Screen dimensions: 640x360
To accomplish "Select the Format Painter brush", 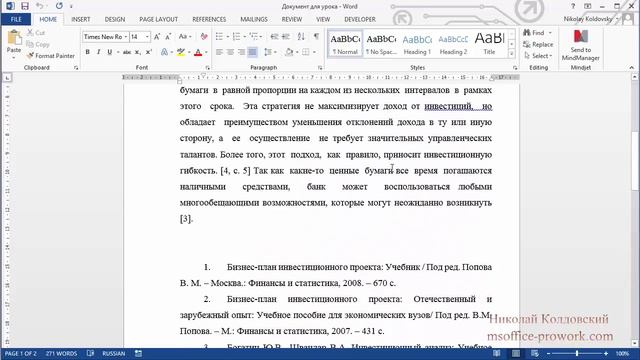I will [x=30, y=56].
